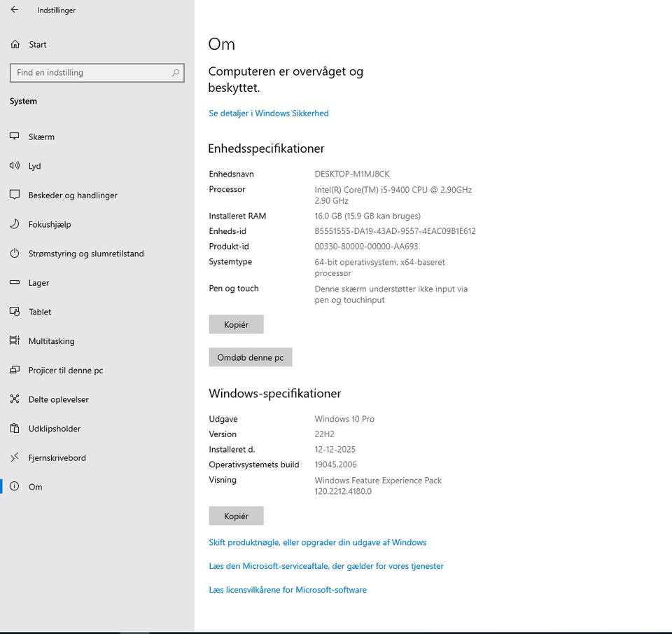Click the Skærm monitor icon
672x634 pixels.
click(x=15, y=137)
